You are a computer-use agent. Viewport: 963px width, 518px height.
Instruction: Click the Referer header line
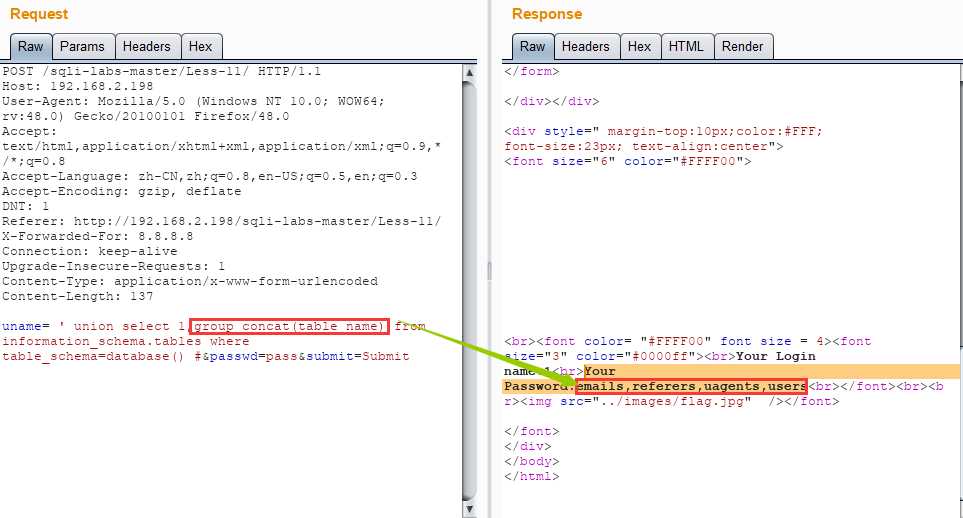click(x=222, y=221)
